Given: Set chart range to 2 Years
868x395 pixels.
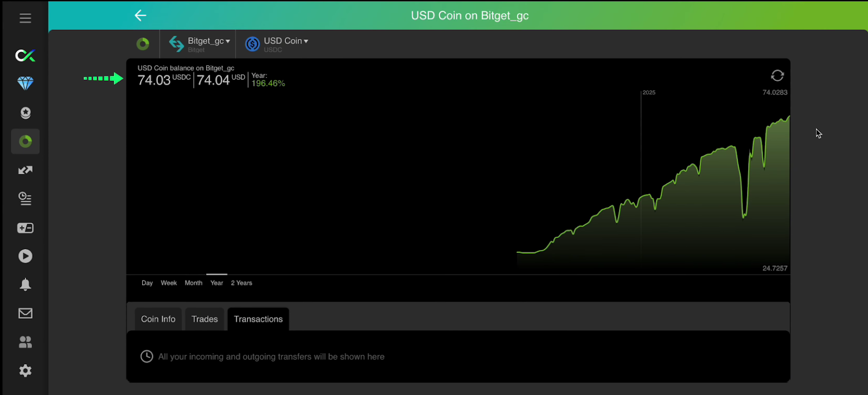Looking at the screenshot, I should [x=241, y=283].
